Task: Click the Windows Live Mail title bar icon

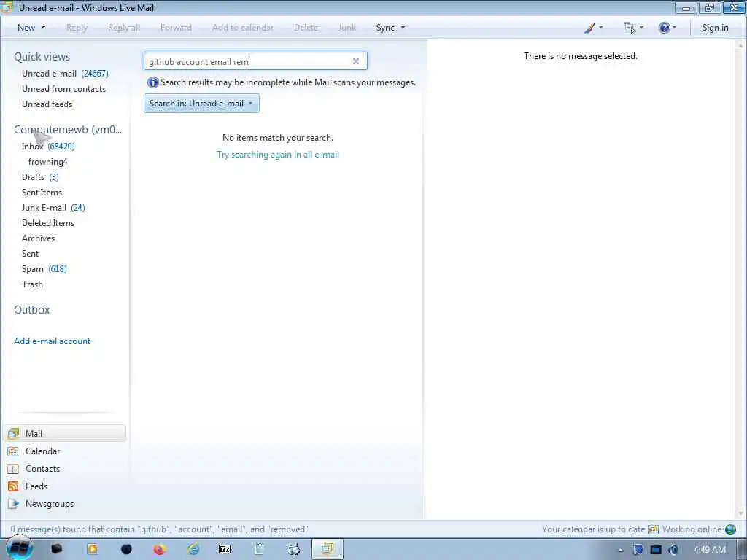Action: tap(7, 7)
